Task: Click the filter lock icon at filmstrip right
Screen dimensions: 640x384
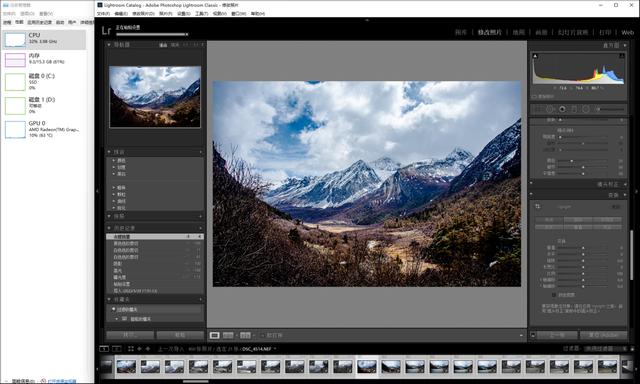Action: click(x=632, y=348)
